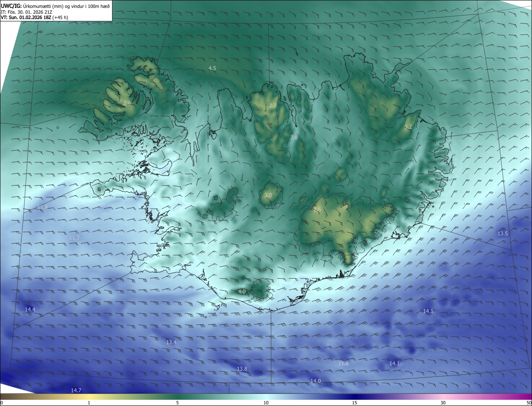The width and height of the screenshot is (532, 406).
Task: Click the '11.7' value label
Action: tap(74, 237)
